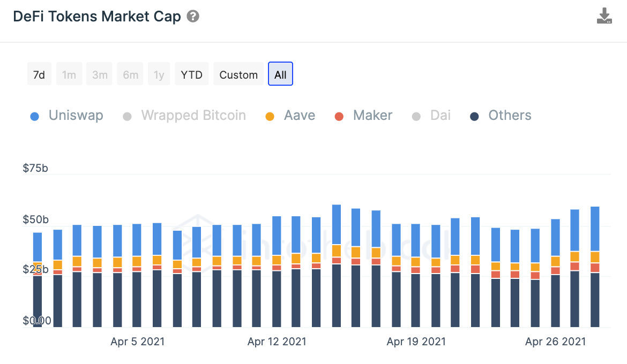Open the Custom date range
The width and height of the screenshot is (627, 364).
[x=238, y=74]
